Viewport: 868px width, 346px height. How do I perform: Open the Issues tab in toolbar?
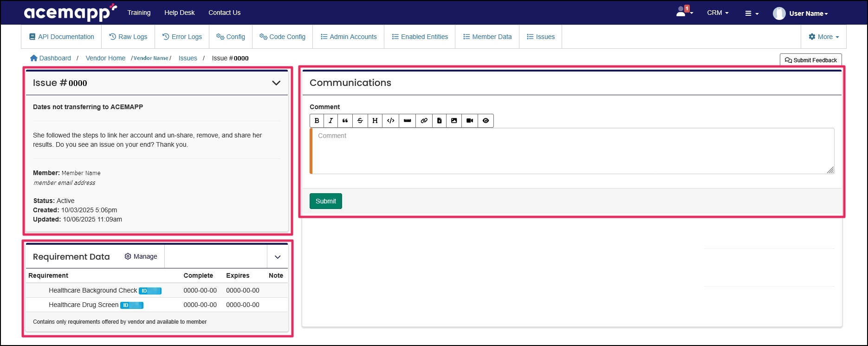541,37
